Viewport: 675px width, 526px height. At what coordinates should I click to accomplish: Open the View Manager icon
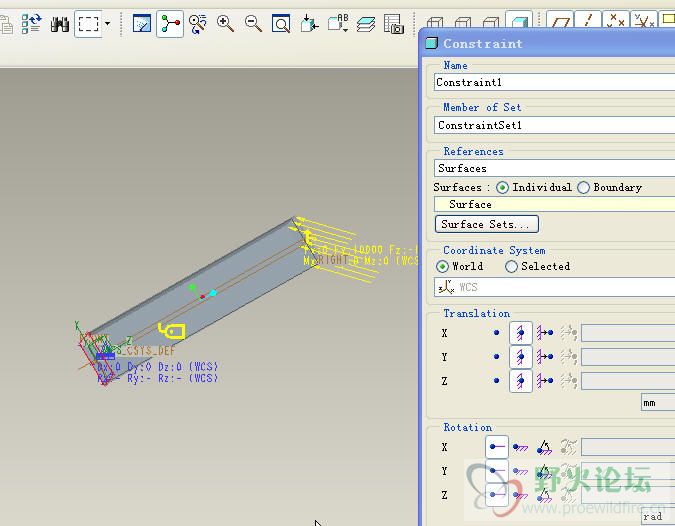pos(393,24)
